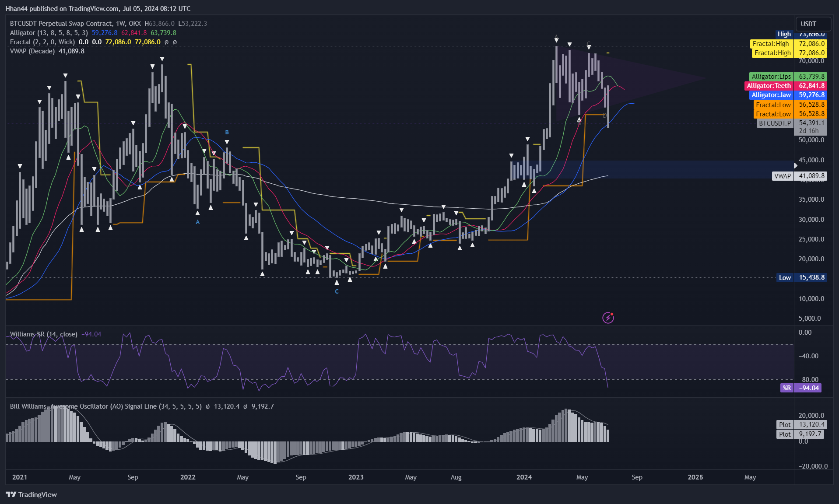
Task: Click the Low 15,438.8 price label
Action: (x=801, y=277)
